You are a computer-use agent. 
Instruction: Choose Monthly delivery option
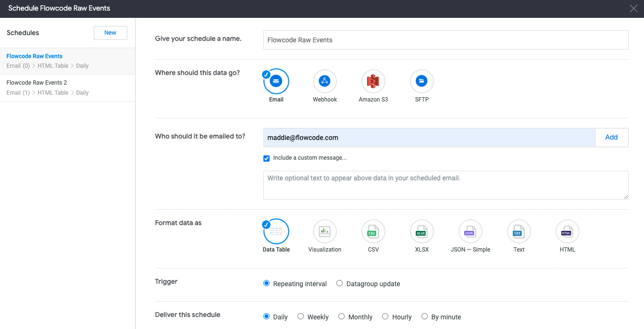coord(342,317)
